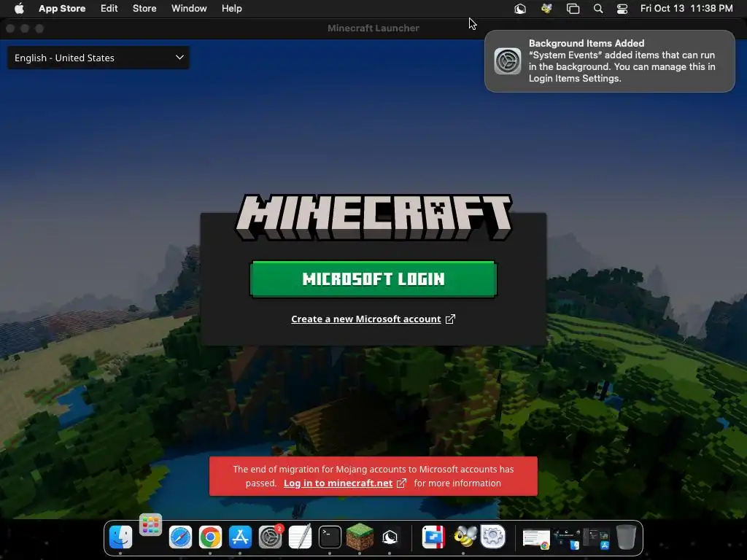Viewport: 747px width, 560px height.
Task: Open TextEdit from the dock
Action: tap(300, 537)
